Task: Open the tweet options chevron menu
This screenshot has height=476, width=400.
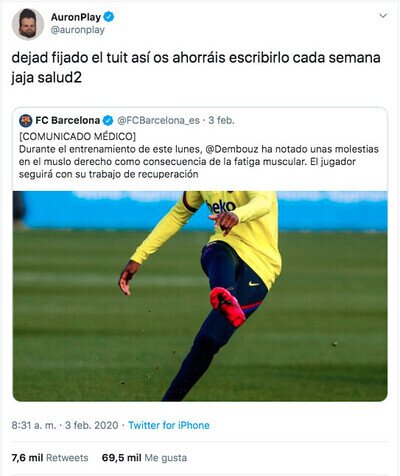Action: [383, 16]
